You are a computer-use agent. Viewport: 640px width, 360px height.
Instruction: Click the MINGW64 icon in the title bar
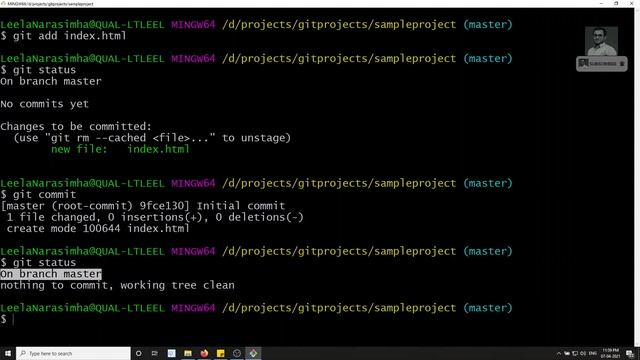(x=3, y=4)
